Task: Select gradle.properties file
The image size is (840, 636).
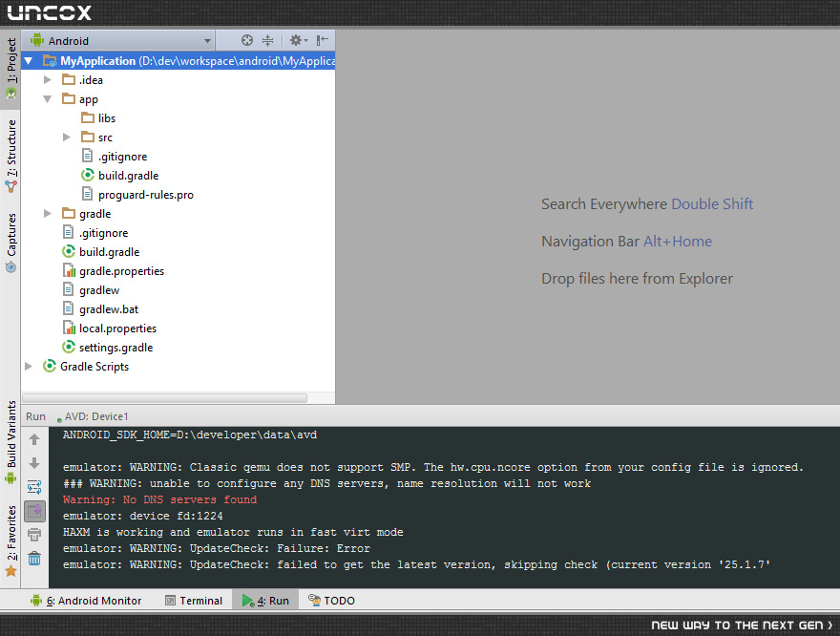Action: tap(121, 271)
